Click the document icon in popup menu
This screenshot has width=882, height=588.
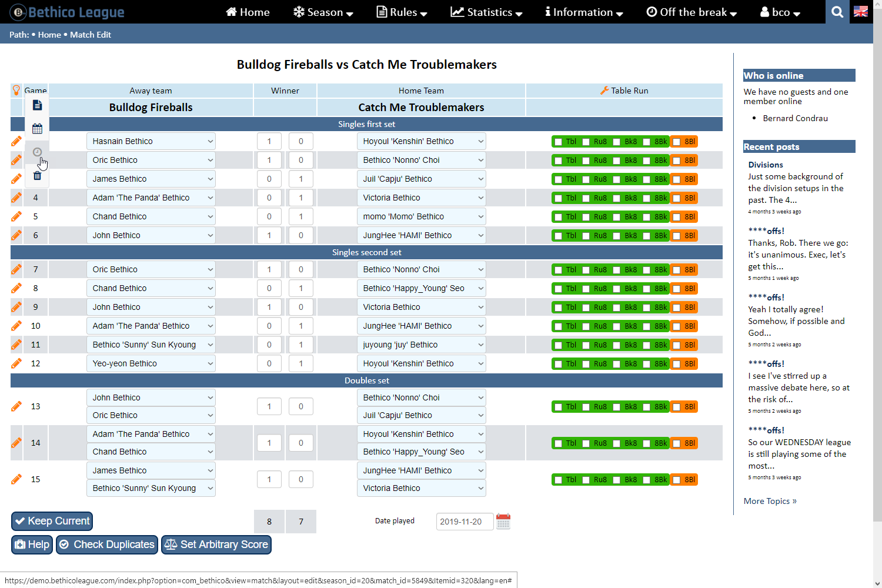click(37, 105)
